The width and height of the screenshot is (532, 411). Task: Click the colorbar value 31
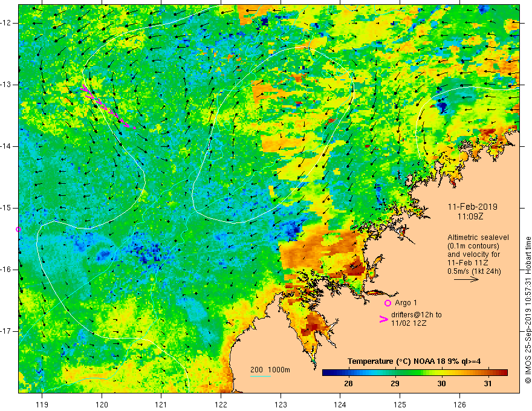pyautogui.click(x=487, y=384)
